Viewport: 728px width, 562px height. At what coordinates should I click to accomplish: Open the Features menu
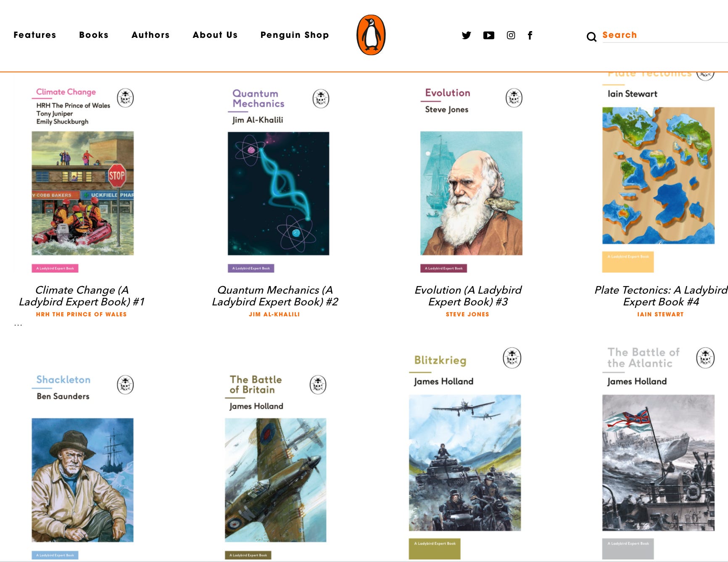pos(35,35)
